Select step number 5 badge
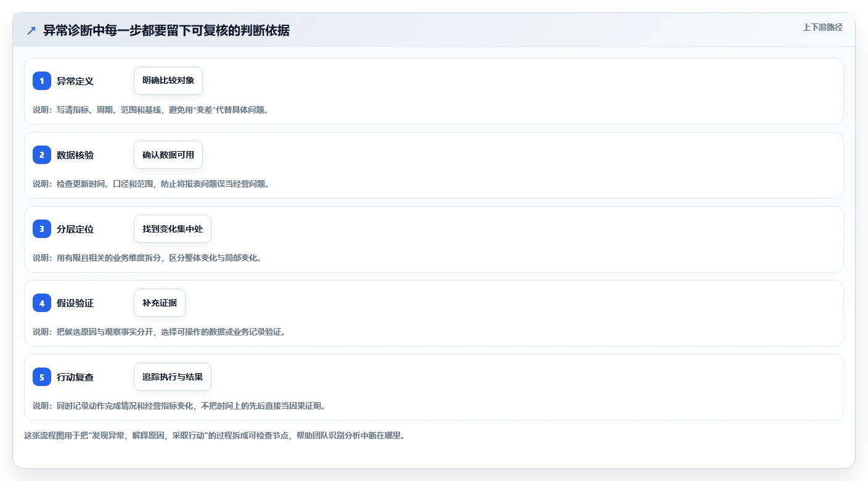Image resolution: width=868 pixels, height=481 pixels. [x=42, y=377]
